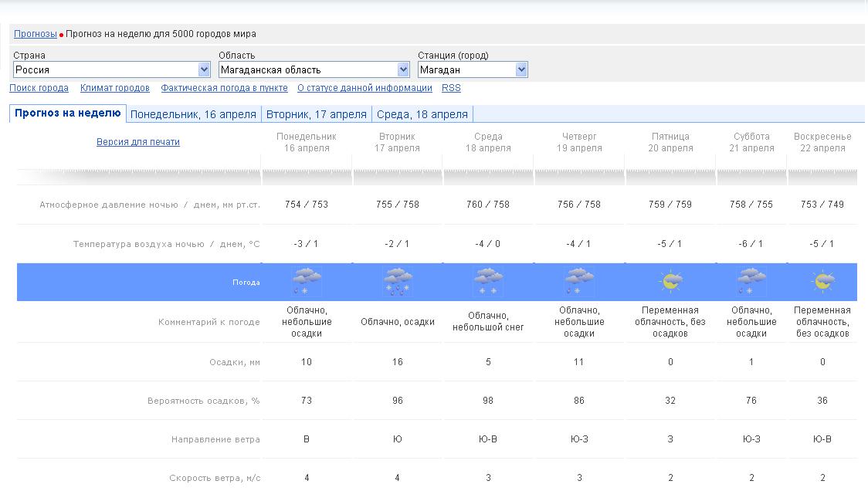Open Версия для печати print version
868x491 pixels.
(x=138, y=142)
